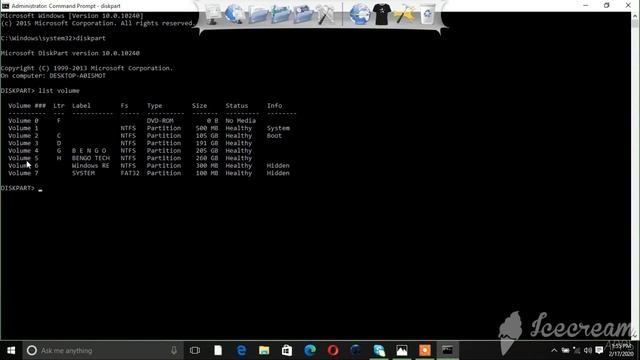The height and width of the screenshot is (360, 640).
Task: Launch legacy Edge from the taskbar
Action: [x=241, y=350]
